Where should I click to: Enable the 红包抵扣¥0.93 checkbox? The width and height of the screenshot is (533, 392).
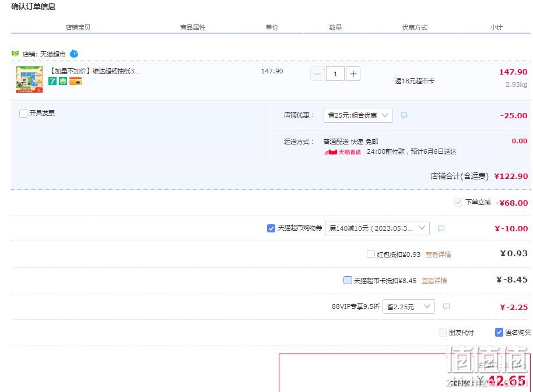click(x=371, y=254)
